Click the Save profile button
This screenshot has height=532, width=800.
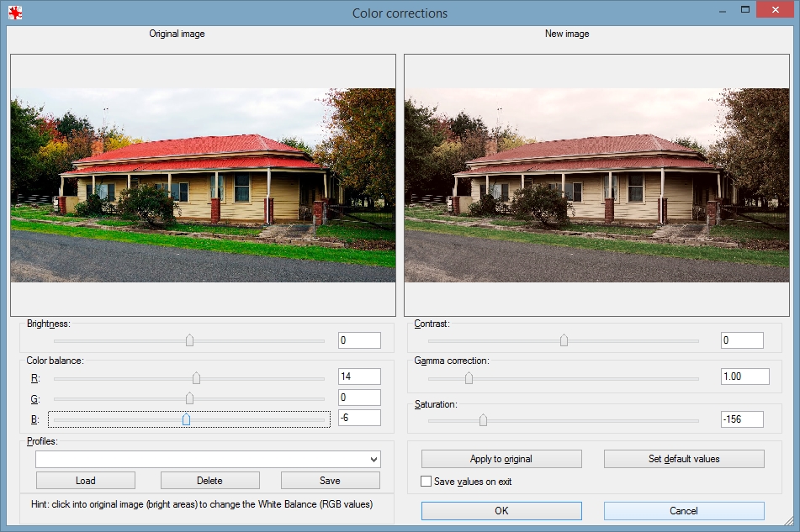330,481
